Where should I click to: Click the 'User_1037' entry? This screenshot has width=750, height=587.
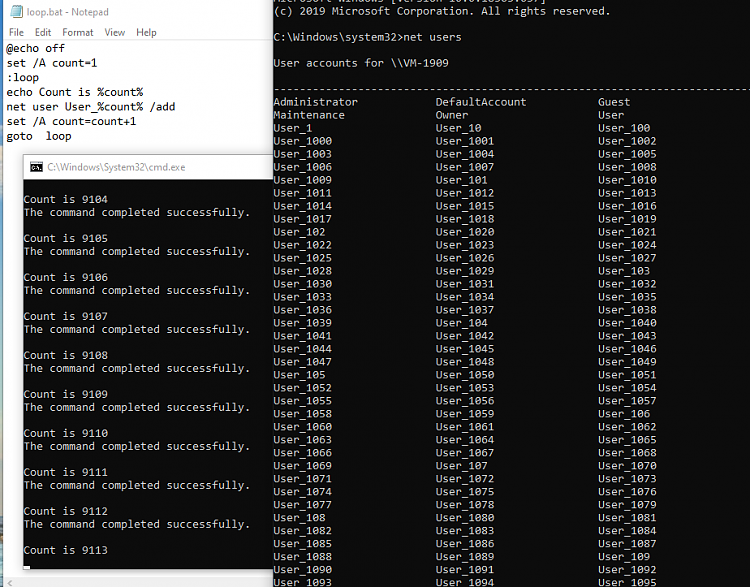pyautogui.click(x=465, y=310)
